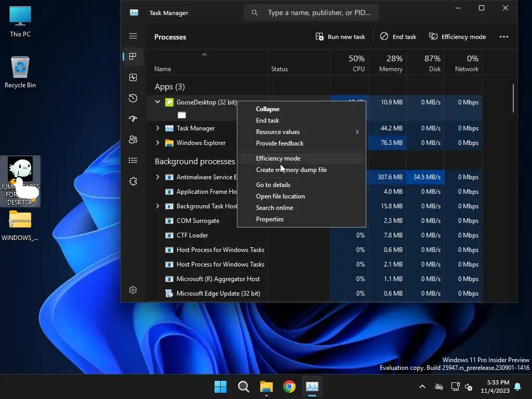Click the GooseDesktop app icon in process list
The image size is (532, 399).
point(169,102)
